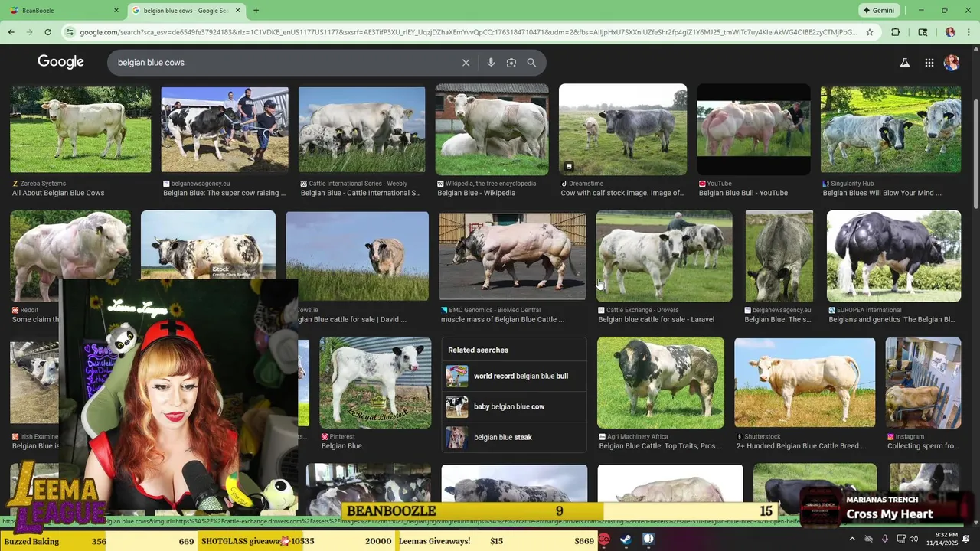Open the Google apps grid
Viewport: 980px width, 551px height.
[929, 63]
